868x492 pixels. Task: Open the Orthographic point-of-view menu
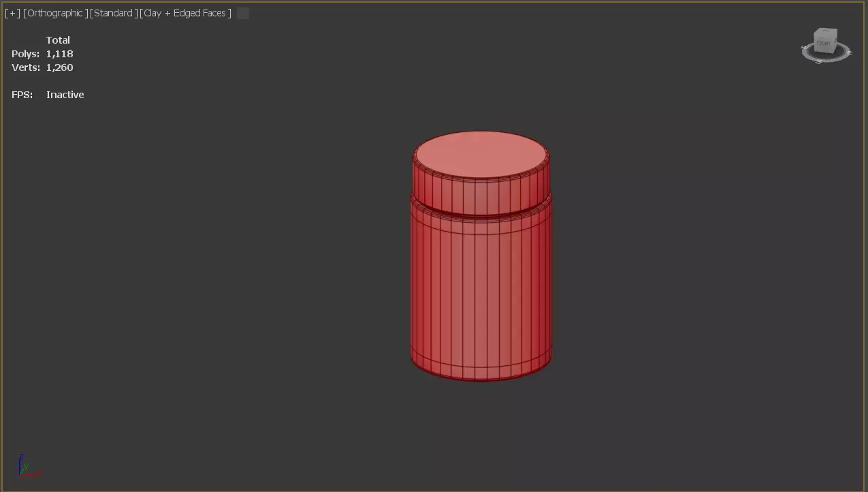(x=56, y=13)
